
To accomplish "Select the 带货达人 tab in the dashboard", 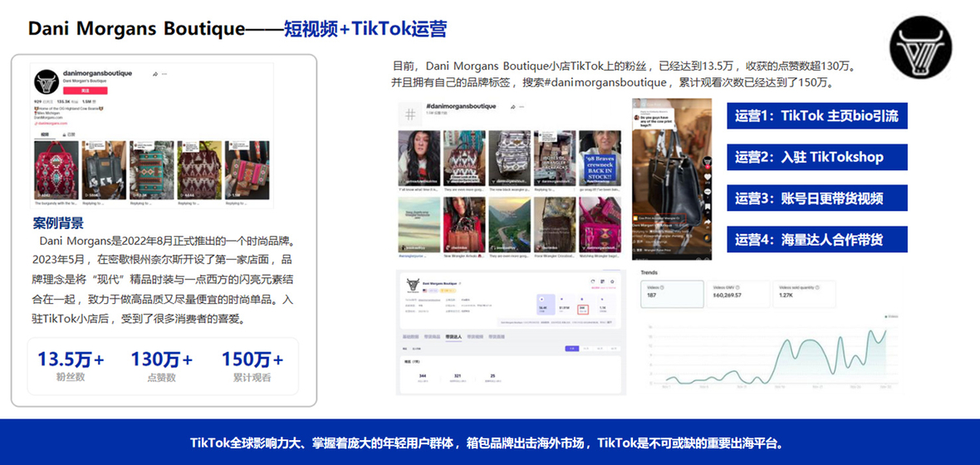I will click(453, 336).
